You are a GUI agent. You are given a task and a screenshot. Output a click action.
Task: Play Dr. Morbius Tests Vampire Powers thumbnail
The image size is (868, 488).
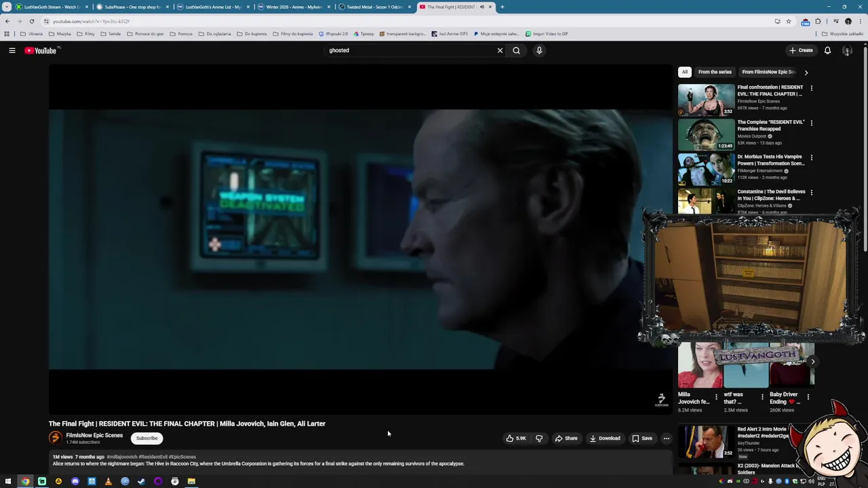[706, 169]
